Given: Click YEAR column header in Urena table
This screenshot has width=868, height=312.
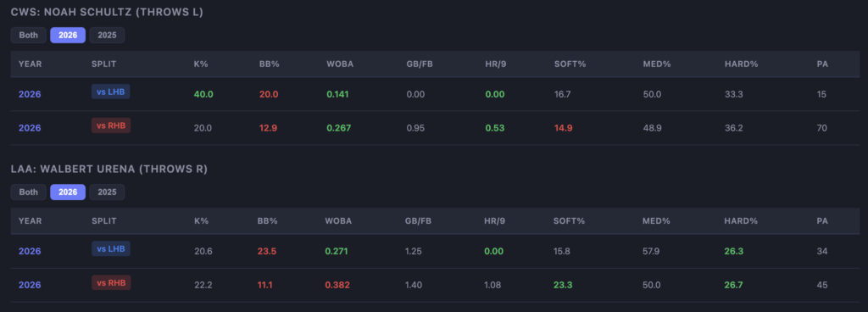Looking at the screenshot, I should [30, 220].
